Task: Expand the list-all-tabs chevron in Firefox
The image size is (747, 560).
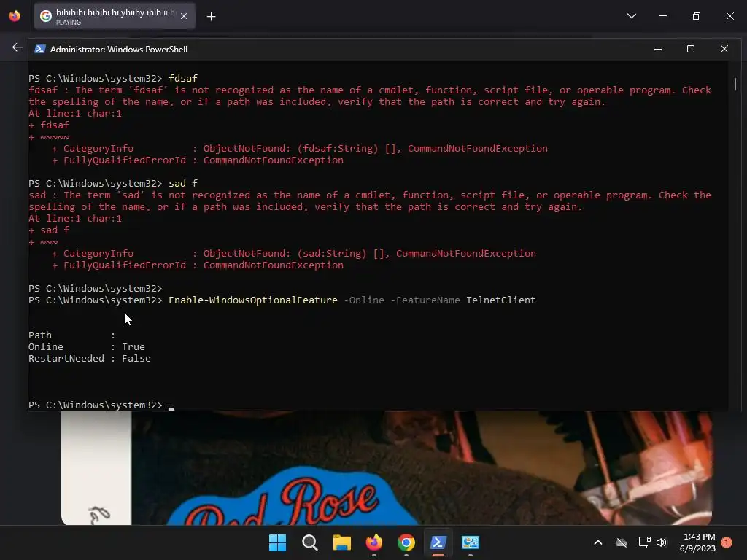Action: pyautogui.click(x=632, y=16)
